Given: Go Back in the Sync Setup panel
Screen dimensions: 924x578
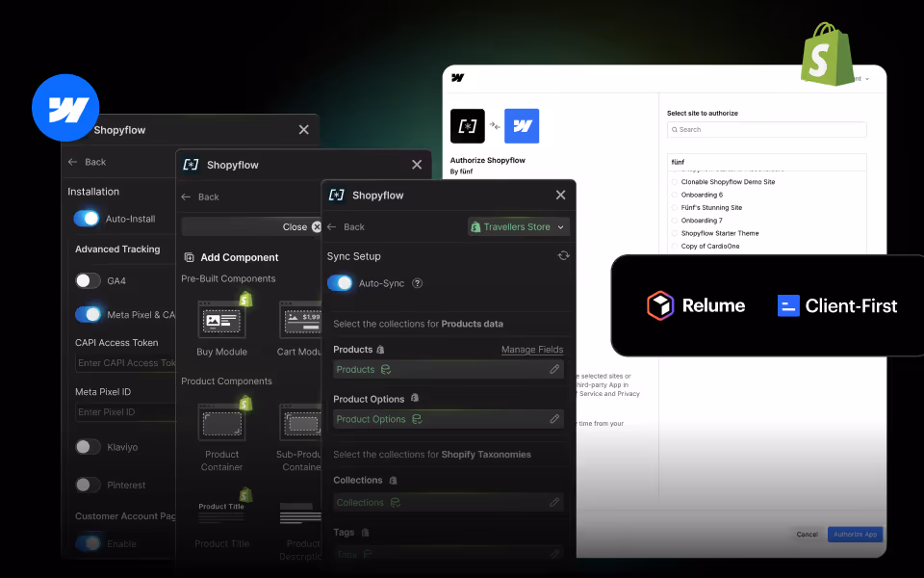Looking at the screenshot, I should [x=346, y=227].
